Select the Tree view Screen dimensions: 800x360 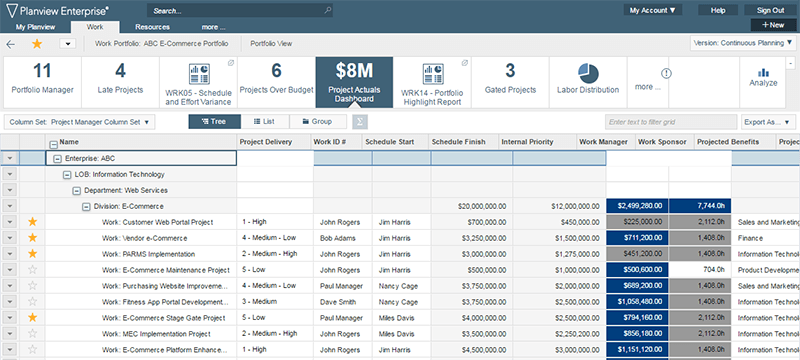tap(214, 121)
